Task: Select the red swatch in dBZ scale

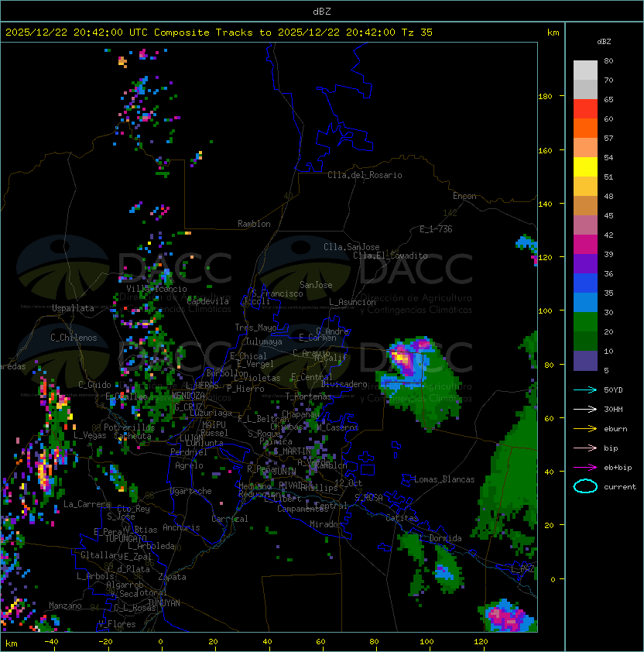Action: (585, 109)
